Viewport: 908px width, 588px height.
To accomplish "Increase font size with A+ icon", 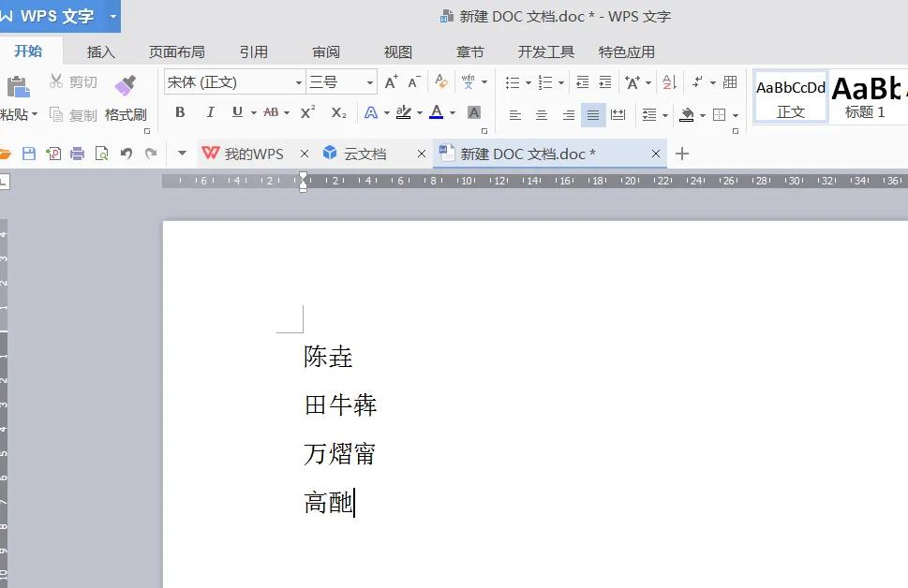I will [x=392, y=82].
